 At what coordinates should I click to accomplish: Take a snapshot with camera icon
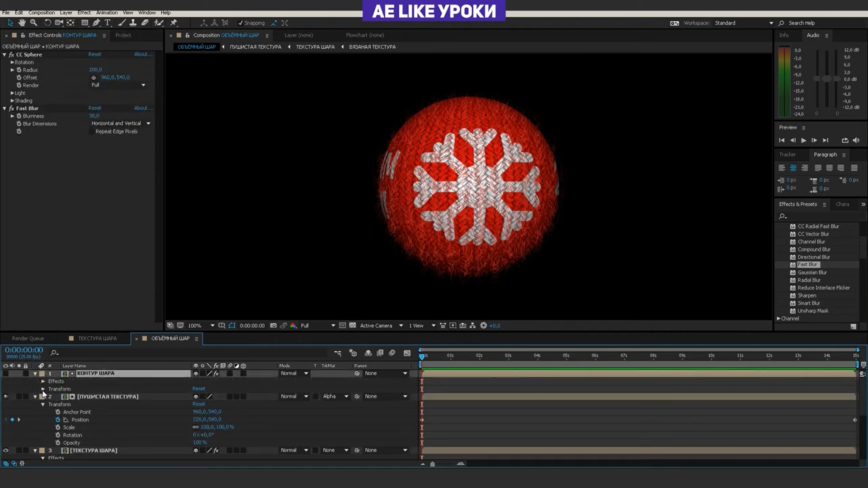tap(273, 325)
